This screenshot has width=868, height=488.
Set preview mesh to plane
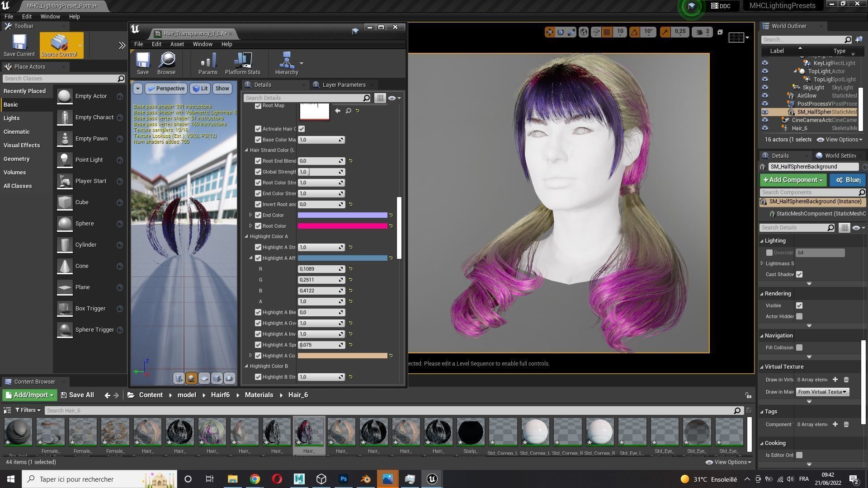click(x=204, y=378)
